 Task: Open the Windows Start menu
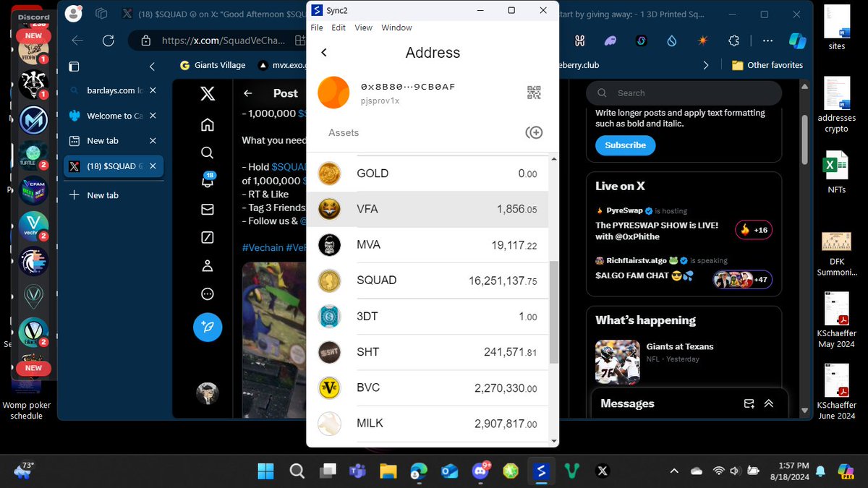tap(265, 471)
